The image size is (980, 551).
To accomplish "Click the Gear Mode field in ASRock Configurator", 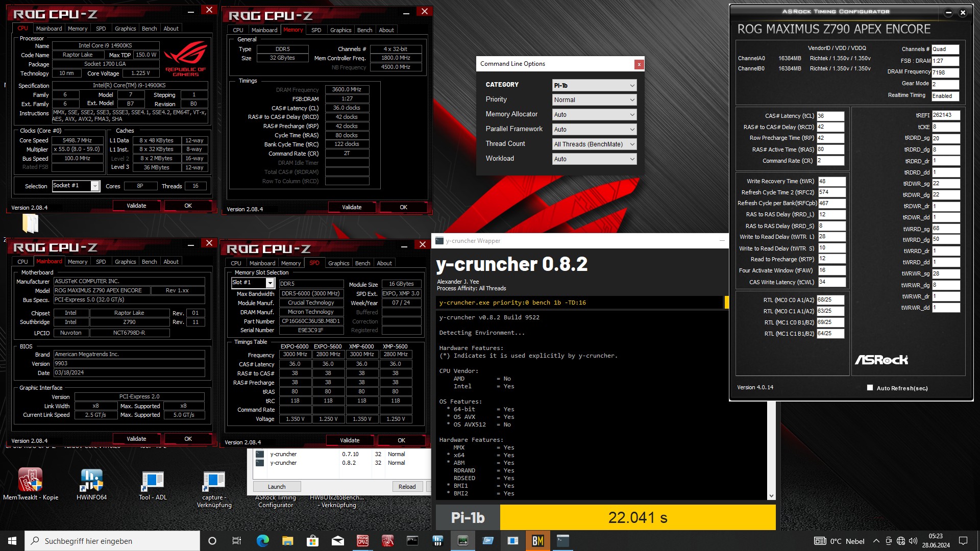I will [945, 84].
